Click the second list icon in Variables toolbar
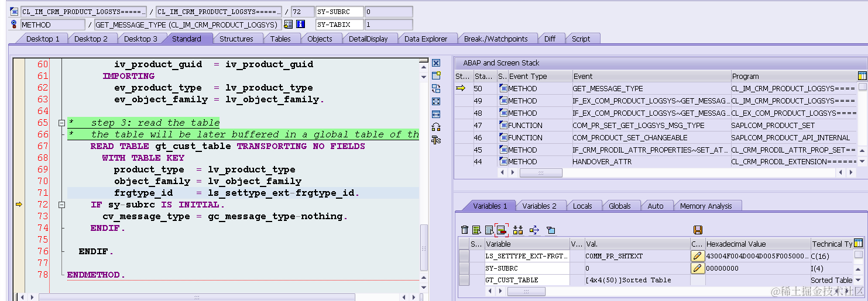 pyautogui.click(x=476, y=230)
